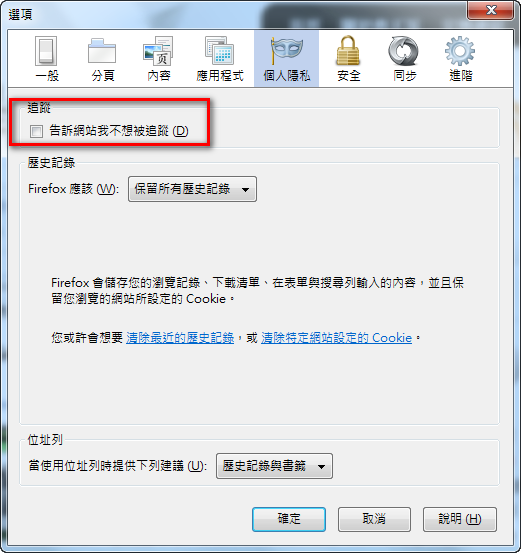The image size is (521, 553).
Task: Select the 個人隱私 mask icon
Action: point(286,51)
